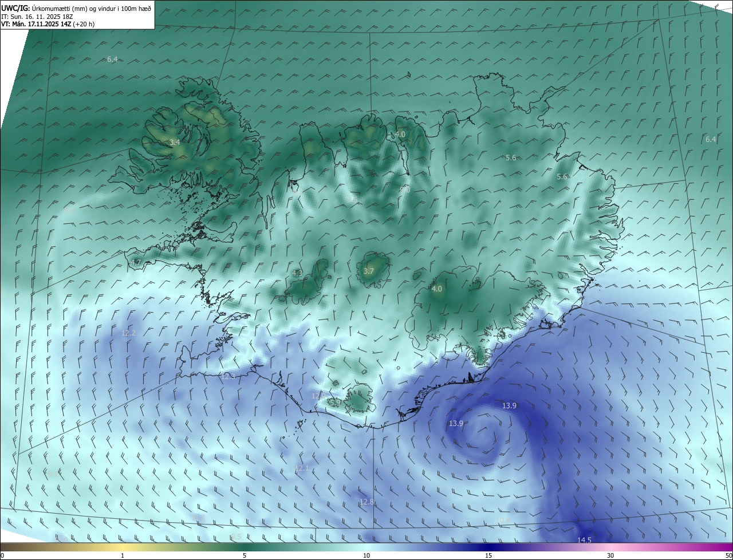This screenshot has width=733, height=560.
Task: Click the 4.0 value inside the Vatnajökull outline
Action: [437, 289]
